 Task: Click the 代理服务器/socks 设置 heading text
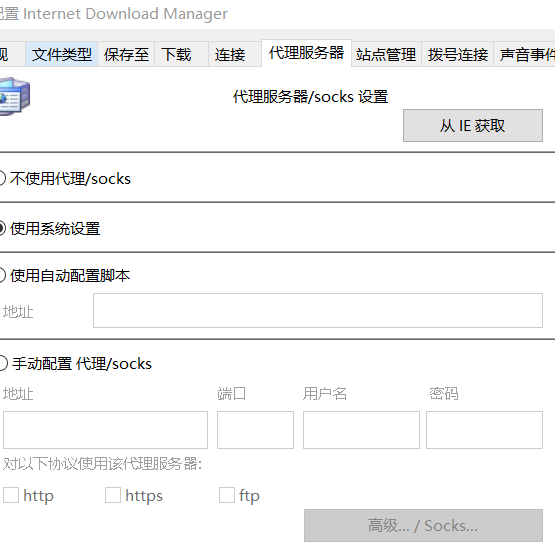310,96
